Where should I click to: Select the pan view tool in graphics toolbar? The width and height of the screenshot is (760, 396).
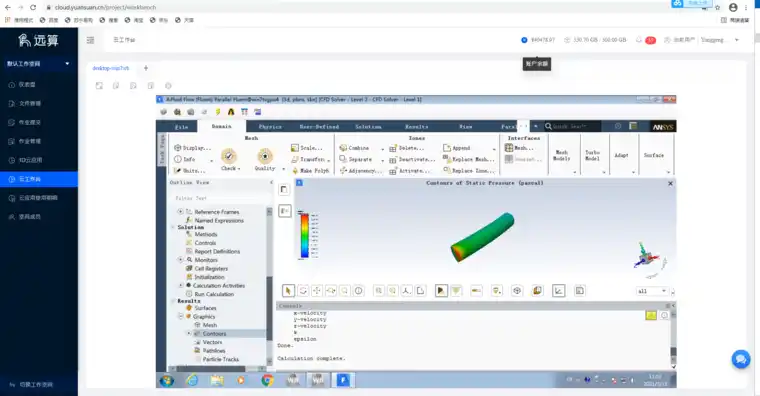[x=317, y=291]
